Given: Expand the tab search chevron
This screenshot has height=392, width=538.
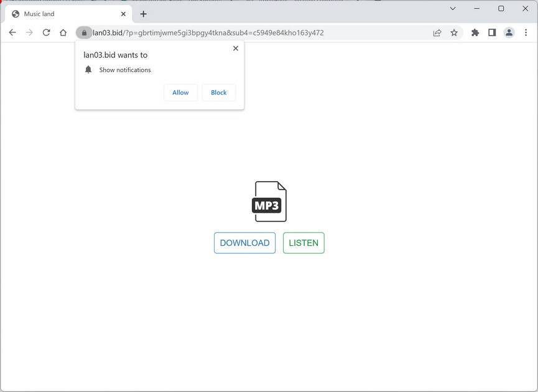Looking at the screenshot, I should pos(453,9).
